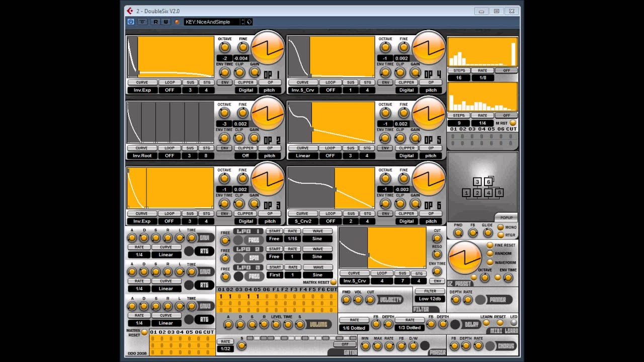
Task: Click the Velocity VOL knob
Action: 358,300
